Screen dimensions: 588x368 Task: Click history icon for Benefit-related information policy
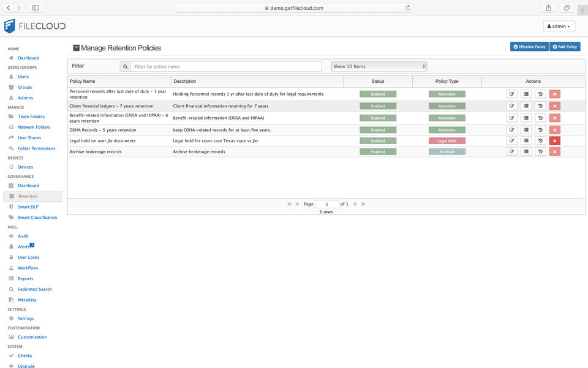tap(540, 118)
